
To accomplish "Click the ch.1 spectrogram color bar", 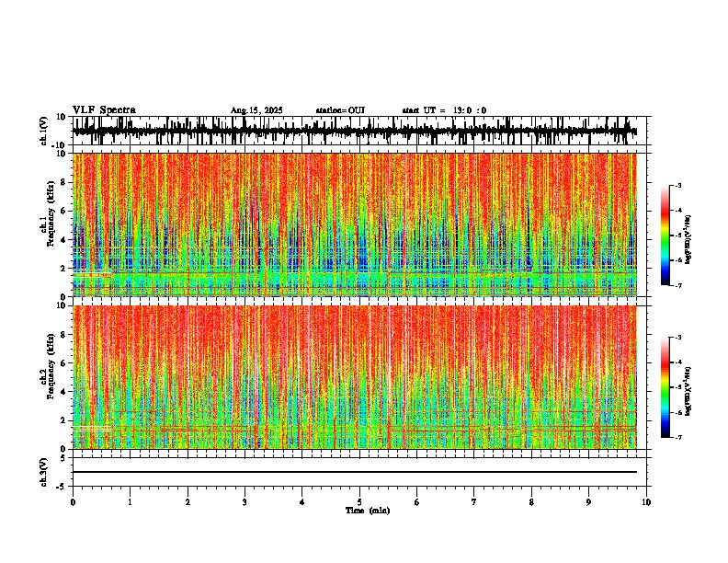I will pyautogui.click(x=665, y=236).
